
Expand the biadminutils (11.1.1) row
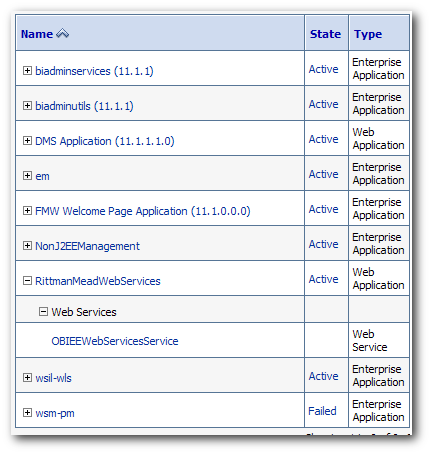[27, 106]
